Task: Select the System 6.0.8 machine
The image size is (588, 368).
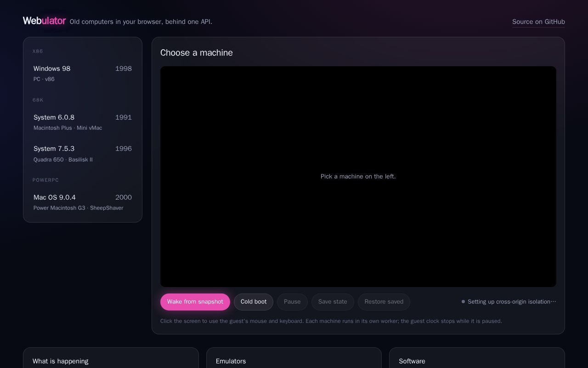Action: [x=83, y=122]
